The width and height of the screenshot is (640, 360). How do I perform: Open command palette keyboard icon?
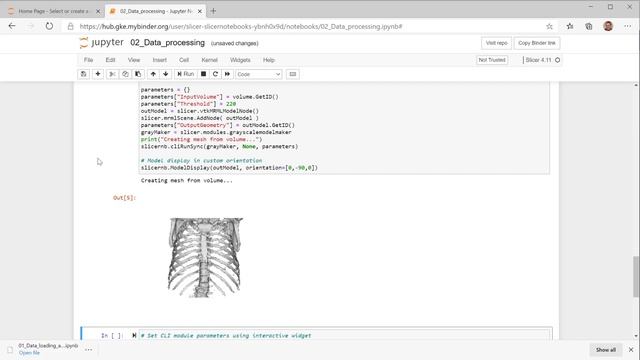tap(293, 74)
